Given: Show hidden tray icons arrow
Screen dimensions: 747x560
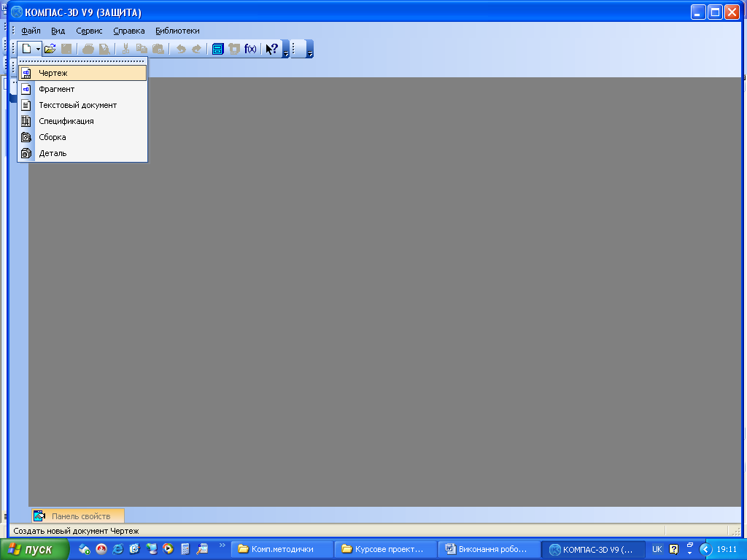Looking at the screenshot, I should coord(705,549).
